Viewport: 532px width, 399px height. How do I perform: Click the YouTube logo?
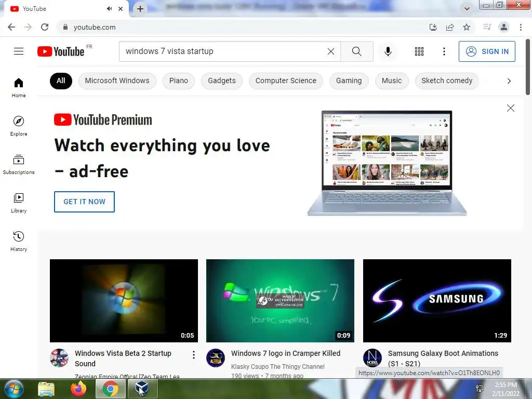[x=61, y=51]
